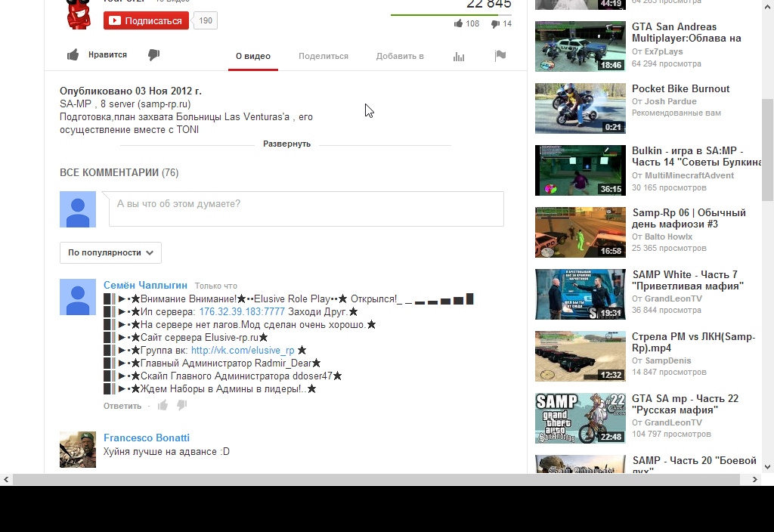Click channel name MultiMinecraftAdvent

coord(689,175)
